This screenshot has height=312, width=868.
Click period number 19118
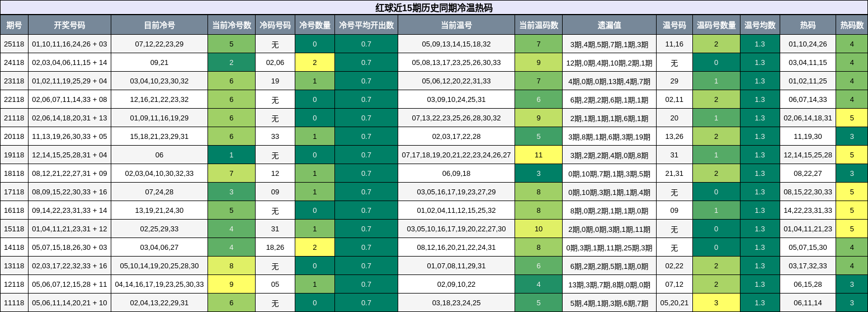[14, 155]
